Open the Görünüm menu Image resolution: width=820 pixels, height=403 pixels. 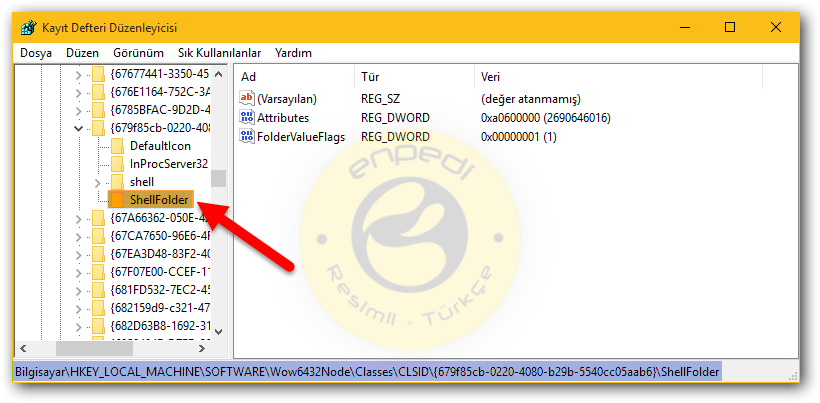(x=138, y=53)
